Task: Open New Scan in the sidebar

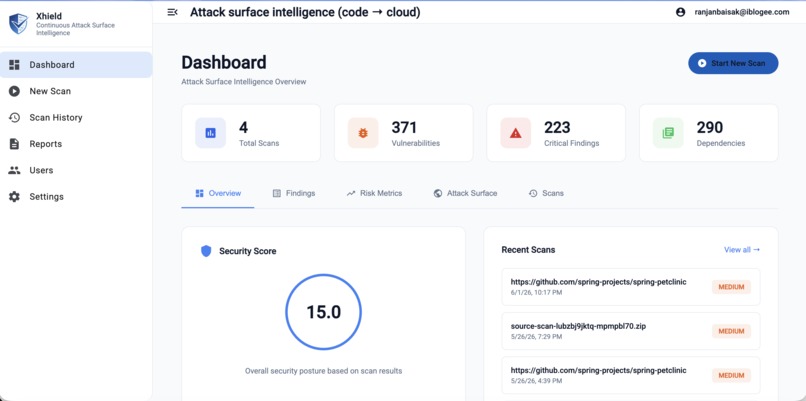Action: pos(76,91)
